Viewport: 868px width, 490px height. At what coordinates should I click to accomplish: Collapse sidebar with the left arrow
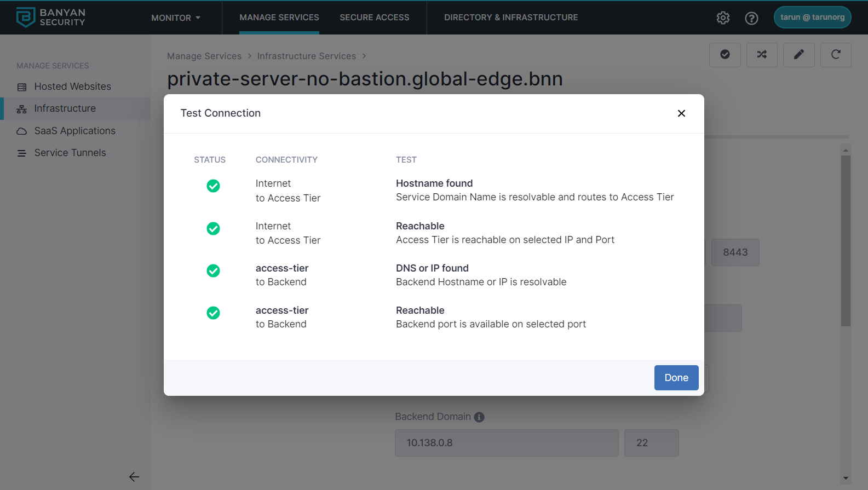click(x=134, y=477)
